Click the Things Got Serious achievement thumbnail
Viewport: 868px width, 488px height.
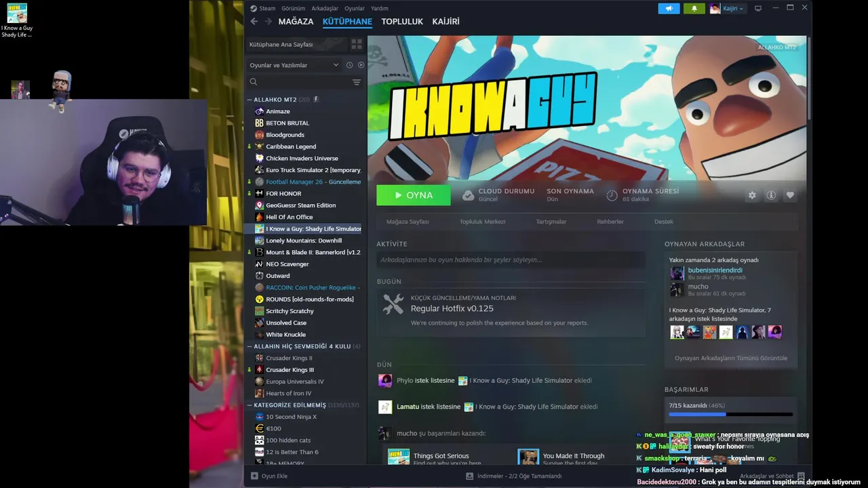click(x=399, y=456)
